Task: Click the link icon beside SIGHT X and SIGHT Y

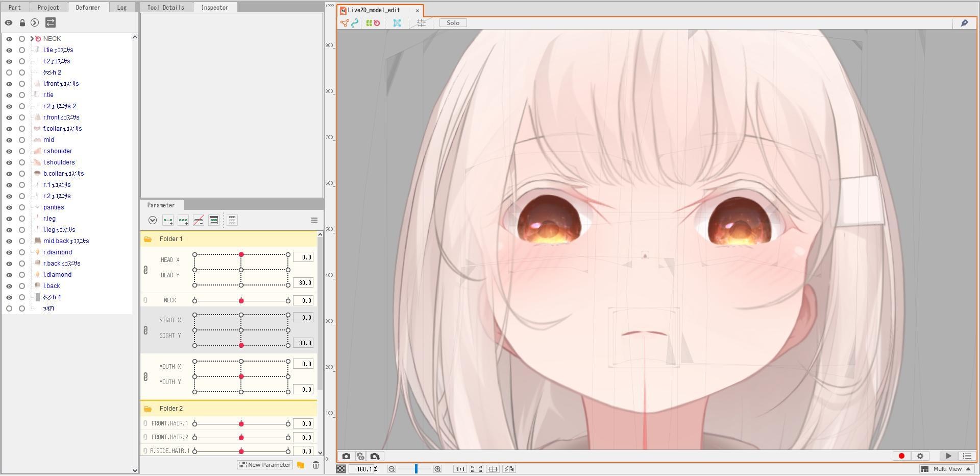Action: (145, 330)
